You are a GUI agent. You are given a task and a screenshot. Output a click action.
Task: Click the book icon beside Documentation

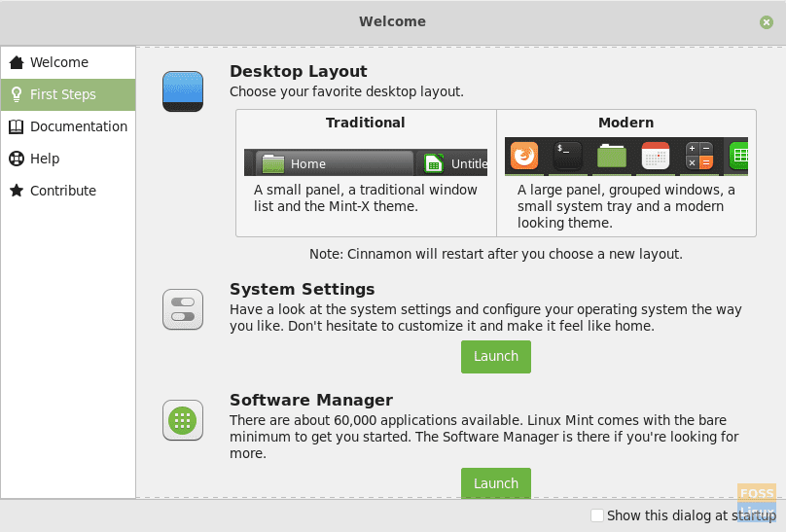pyautogui.click(x=16, y=126)
